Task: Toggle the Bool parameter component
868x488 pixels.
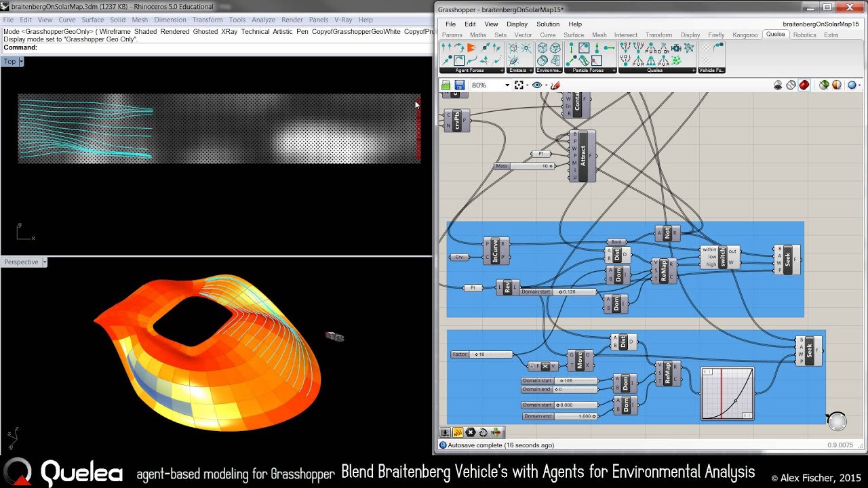Action: pyautogui.click(x=616, y=242)
